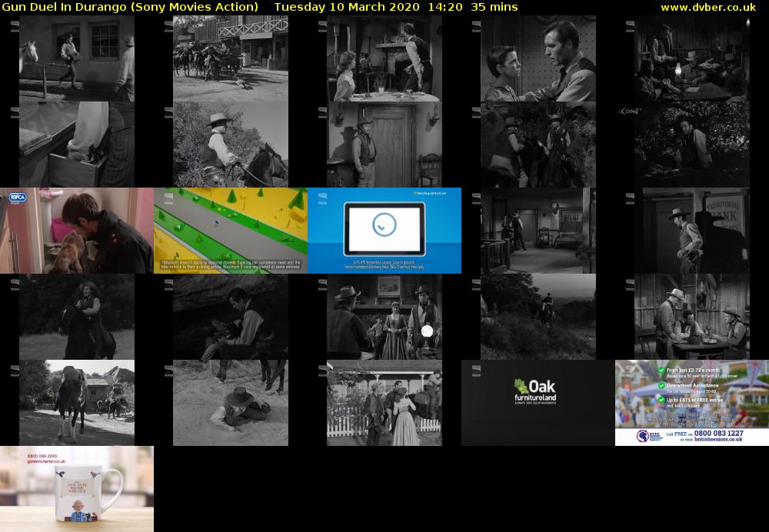The image size is (769, 532).
Task: Click channel logo on the Territorial Bank thumbnail
Action: pos(631,198)
